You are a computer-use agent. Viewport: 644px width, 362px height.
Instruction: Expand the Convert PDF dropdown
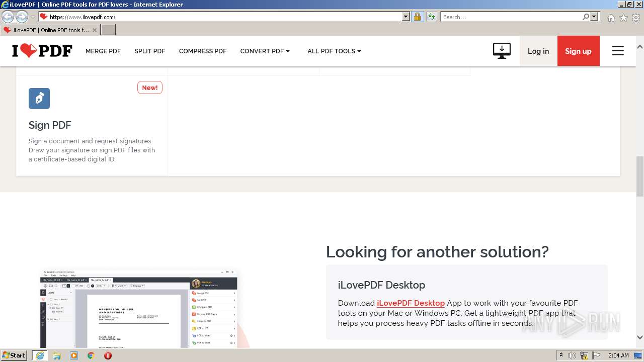[x=265, y=51]
